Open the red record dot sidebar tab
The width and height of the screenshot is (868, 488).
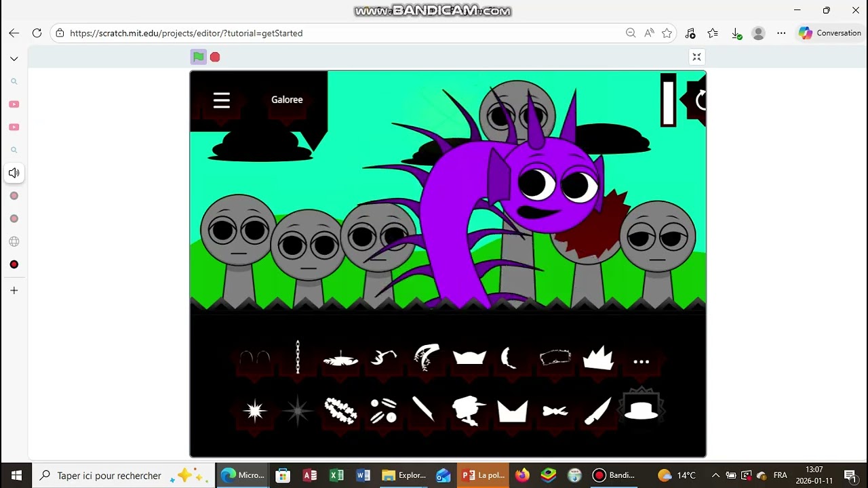click(x=14, y=264)
